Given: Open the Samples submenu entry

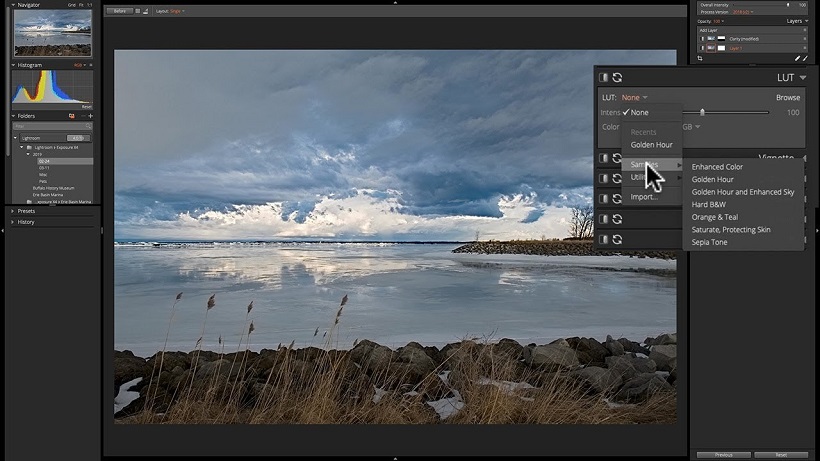Looking at the screenshot, I should 652,165.
